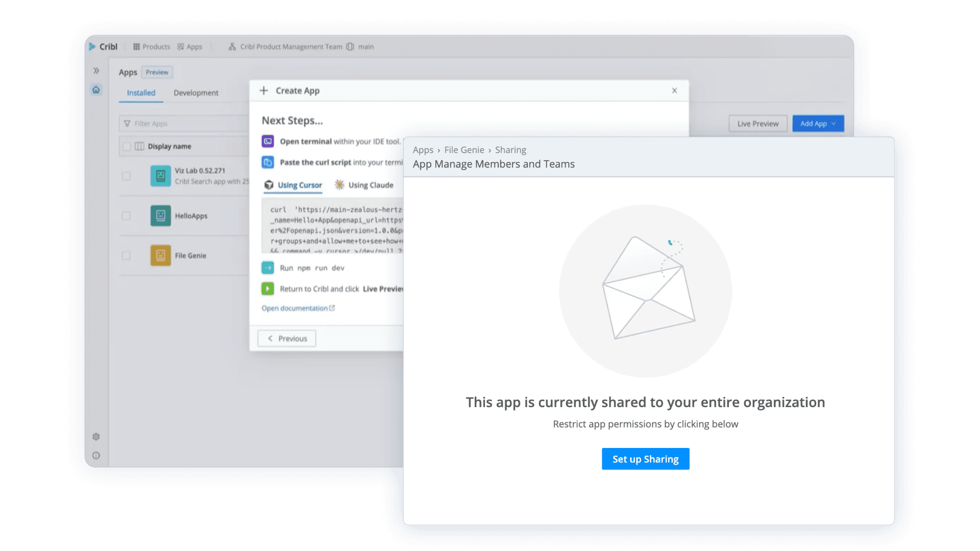Click the Previous button
This screenshot has width=980, height=551.
point(287,338)
